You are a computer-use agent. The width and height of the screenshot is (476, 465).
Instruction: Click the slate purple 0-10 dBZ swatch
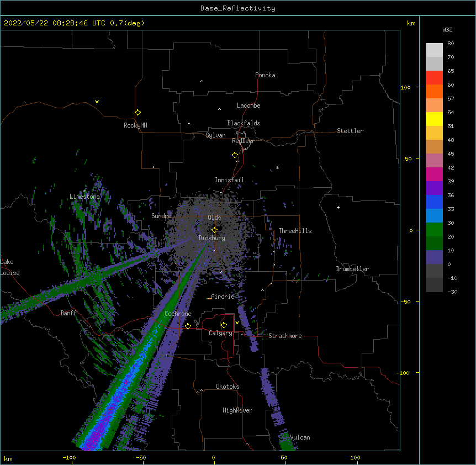(434, 257)
